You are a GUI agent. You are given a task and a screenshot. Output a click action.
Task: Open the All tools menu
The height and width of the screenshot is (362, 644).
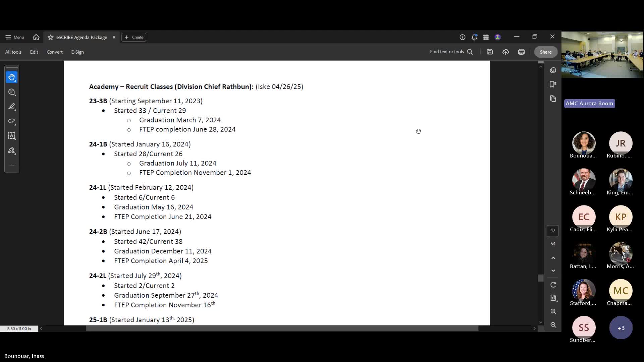tap(13, 52)
